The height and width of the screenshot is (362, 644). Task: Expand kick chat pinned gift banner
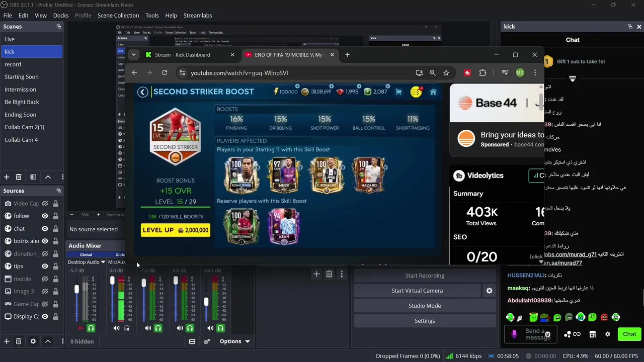tap(573, 79)
